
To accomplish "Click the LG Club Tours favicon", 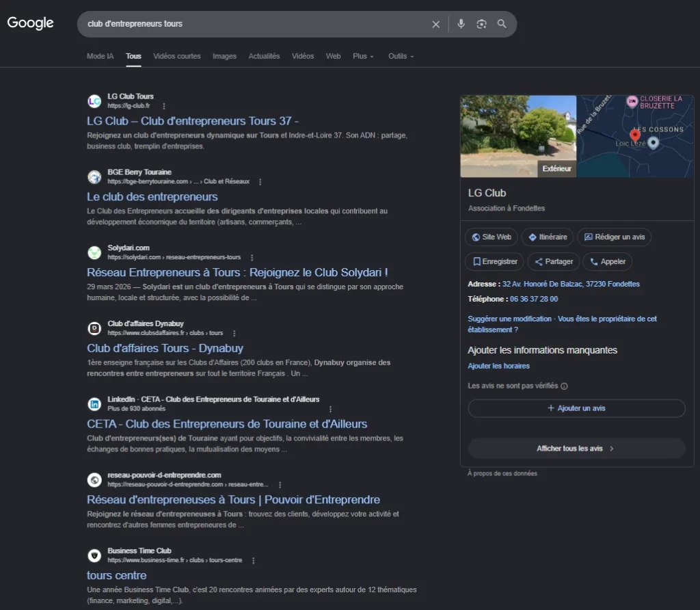I will tap(94, 101).
